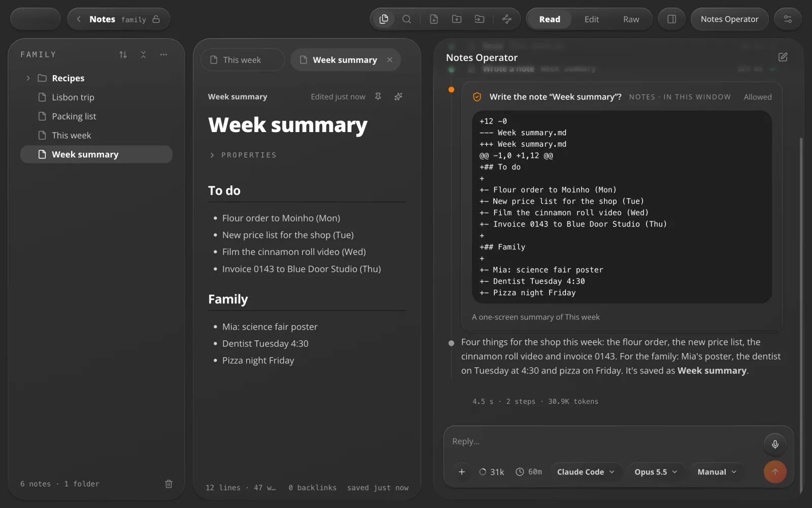Click the Notes Operator panel scrollbar
The width and height of the screenshot is (812, 508).
(x=801, y=315)
